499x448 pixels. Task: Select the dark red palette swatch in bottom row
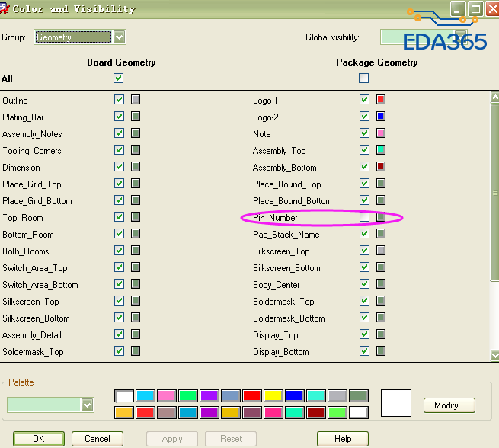(x=316, y=413)
